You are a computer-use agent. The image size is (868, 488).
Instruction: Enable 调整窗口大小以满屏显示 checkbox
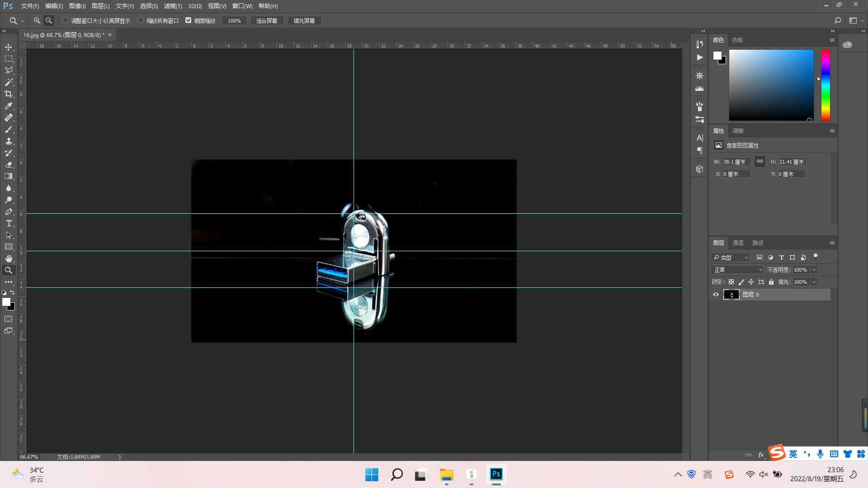pyautogui.click(x=66, y=20)
